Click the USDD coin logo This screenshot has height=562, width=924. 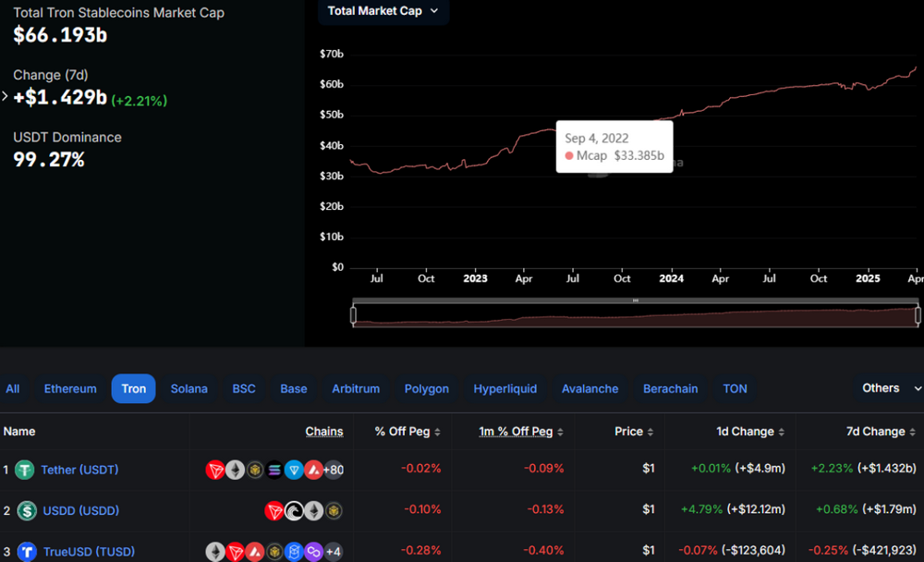[25, 511]
